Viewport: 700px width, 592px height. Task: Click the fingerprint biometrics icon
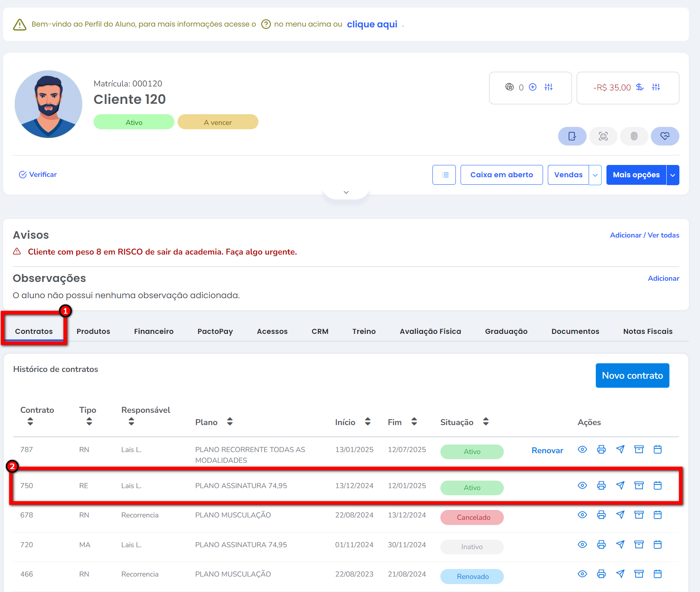pos(634,136)
